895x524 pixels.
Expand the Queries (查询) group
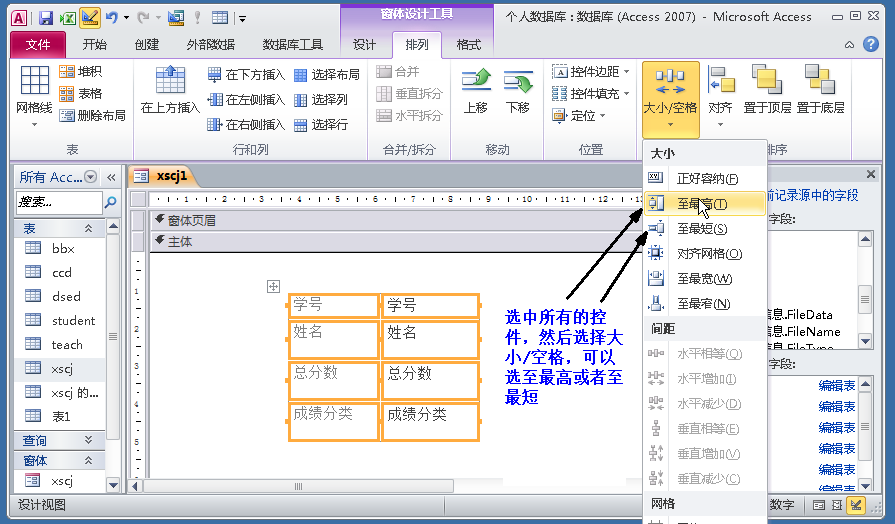pos(88,440)
